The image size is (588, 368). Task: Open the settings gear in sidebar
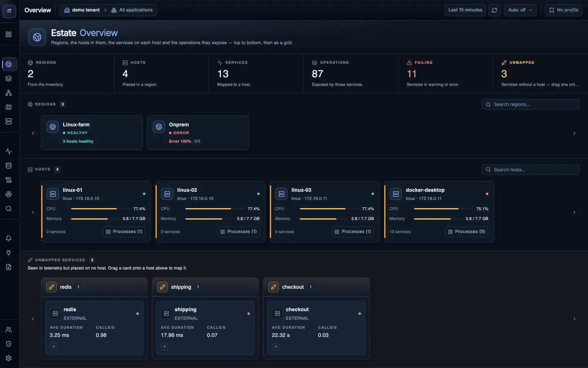click(x=9, y=358)
